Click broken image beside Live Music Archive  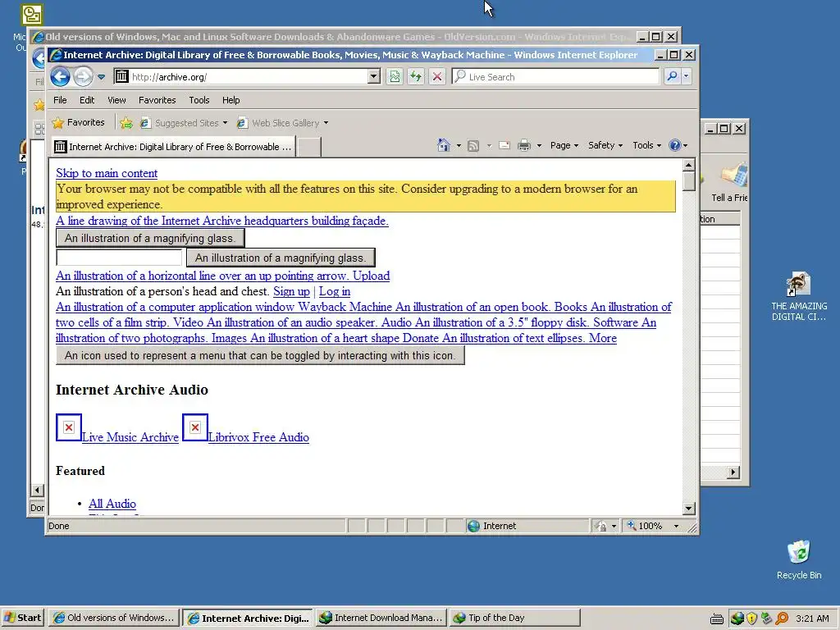tap(69, 427)
